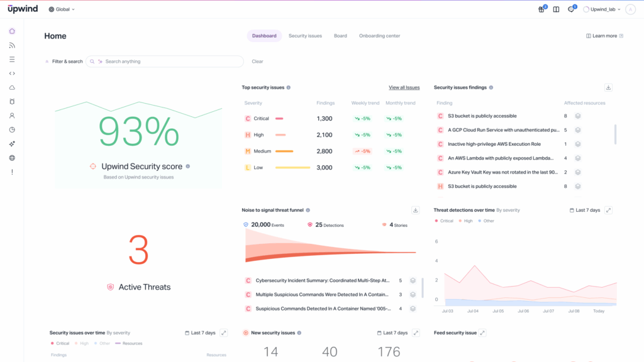This screenshot has height=362, width=644.
Task: Open the gift notifications icon in the top bar
Action: pyautogui.click(x=540, y=9)
